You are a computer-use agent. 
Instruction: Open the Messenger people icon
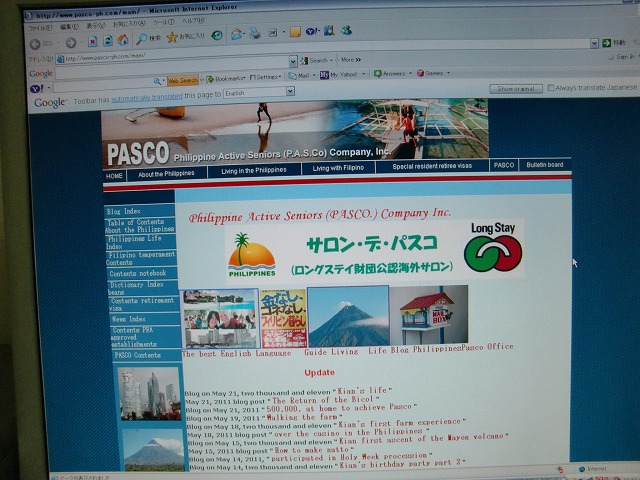click(347, 29)
